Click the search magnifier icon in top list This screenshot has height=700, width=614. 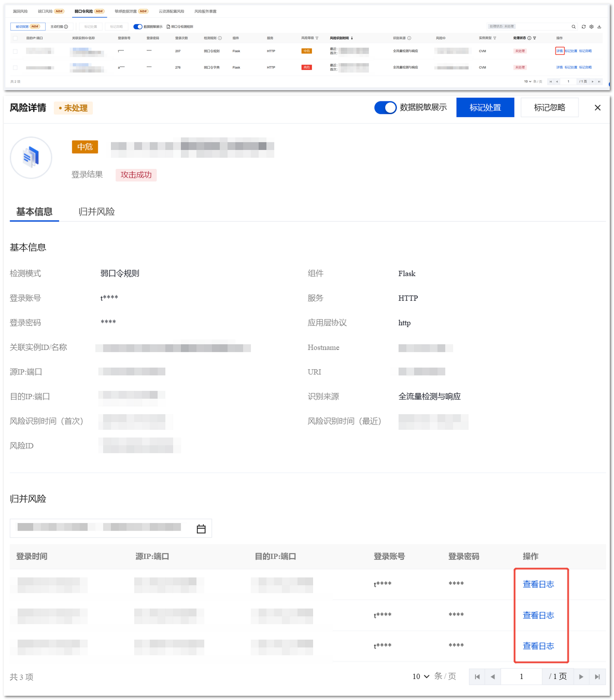[573, 27]
